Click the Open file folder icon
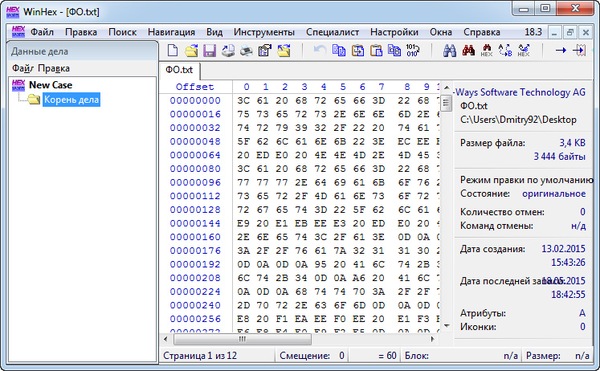This screenshot has width=600, height=371. point(191,50)
